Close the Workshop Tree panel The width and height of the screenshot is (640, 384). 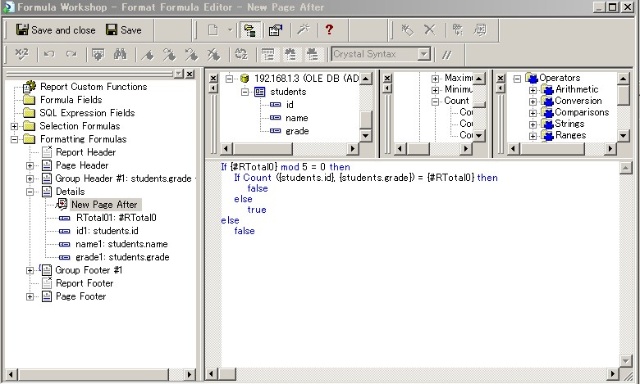click(x=190, y=74)
